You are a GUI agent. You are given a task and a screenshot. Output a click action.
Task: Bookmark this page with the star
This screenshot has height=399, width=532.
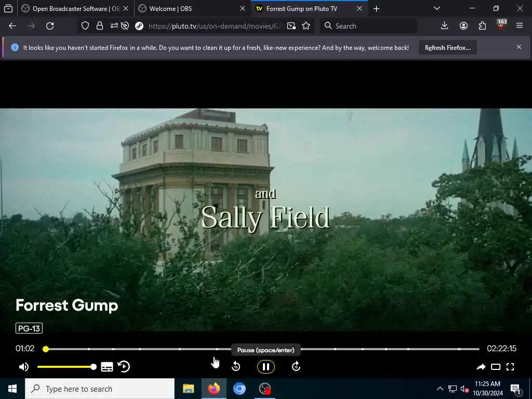point(306,26)
